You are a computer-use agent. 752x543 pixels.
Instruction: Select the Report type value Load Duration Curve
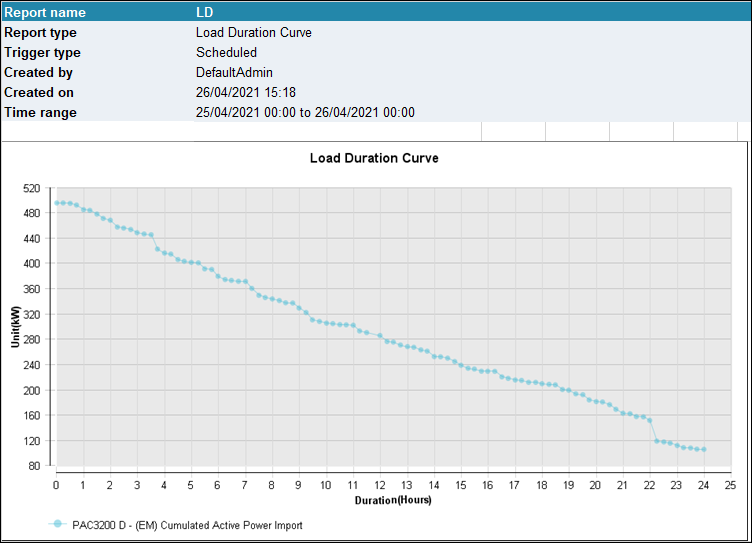pos(253,33)
